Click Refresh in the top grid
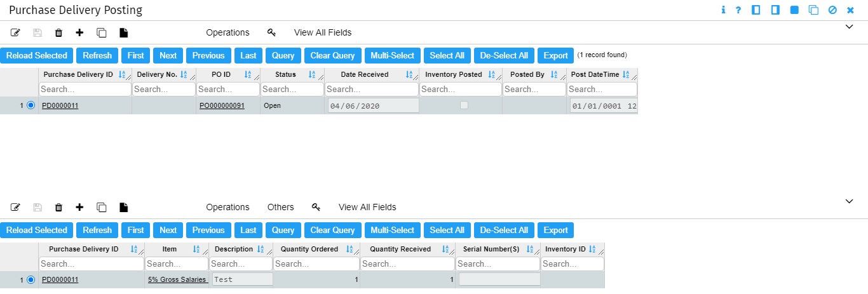 pos(97,55)
